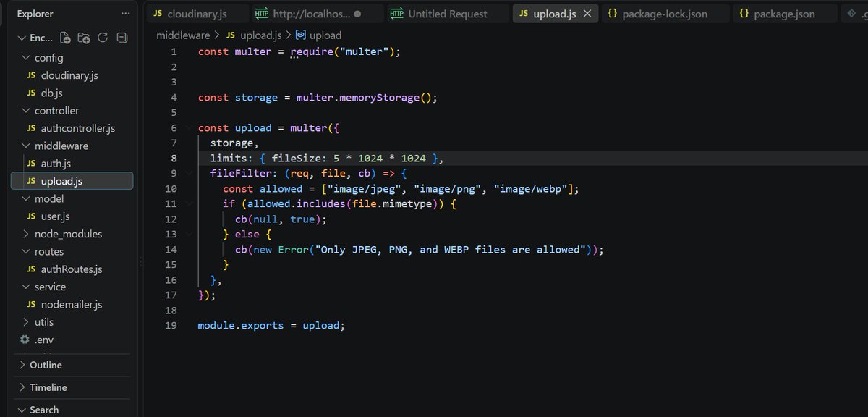The image size is (868, 417).
Task: Click line number 19 in the gutter
Action: tap(171, 325)
